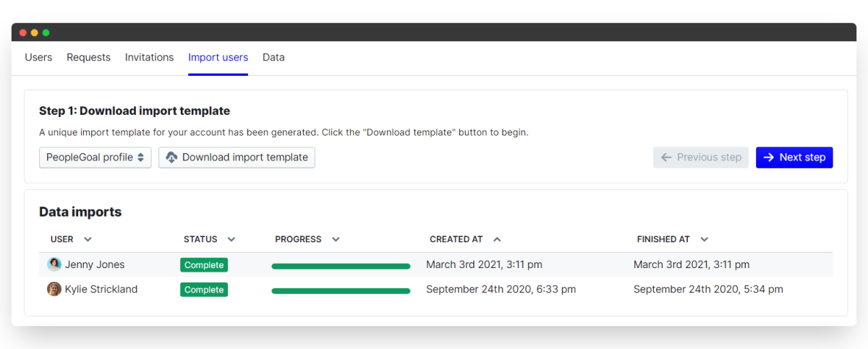Click Jenny Jones avatar icon

coord(54,265)
